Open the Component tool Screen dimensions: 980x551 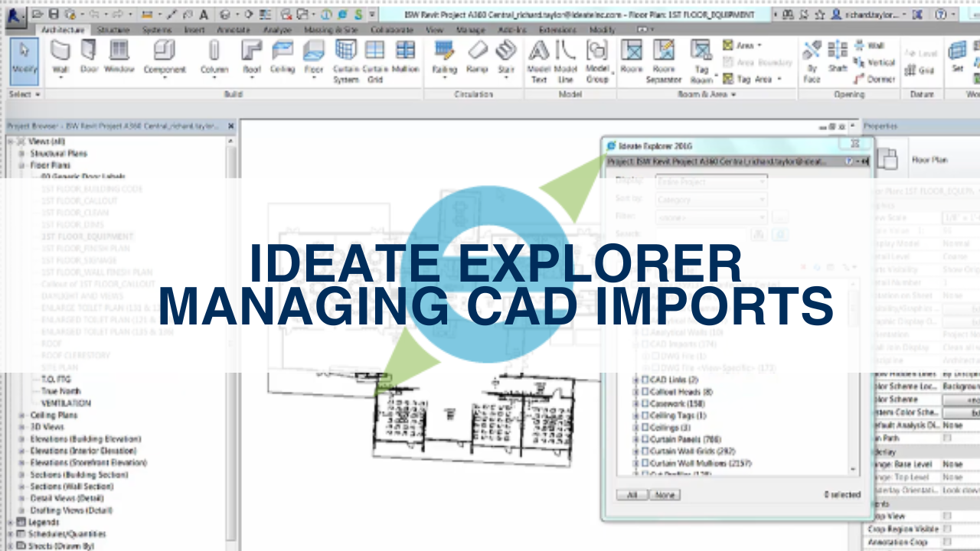tap(165, 59)
